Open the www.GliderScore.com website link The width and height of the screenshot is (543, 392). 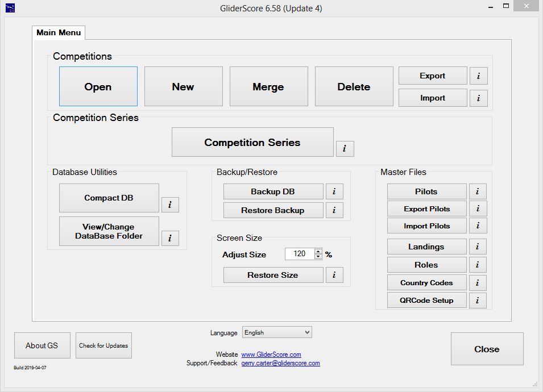tap(271, 355)
